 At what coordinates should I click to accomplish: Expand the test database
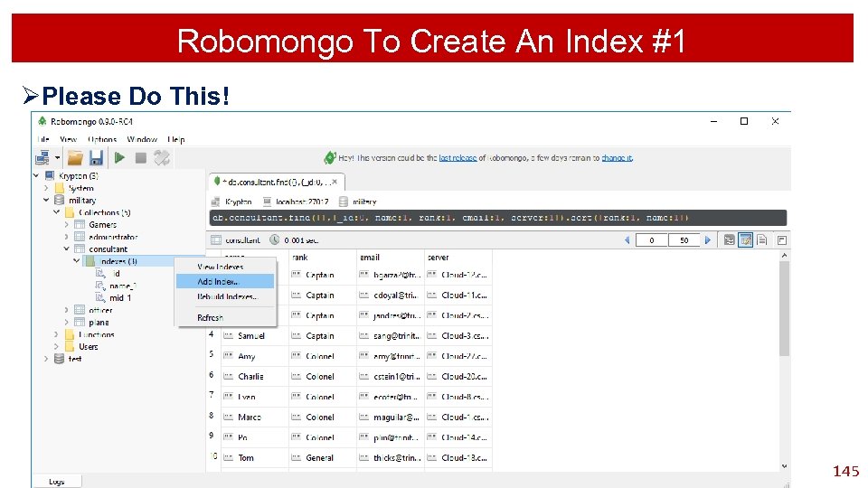(x=46, y=359)
